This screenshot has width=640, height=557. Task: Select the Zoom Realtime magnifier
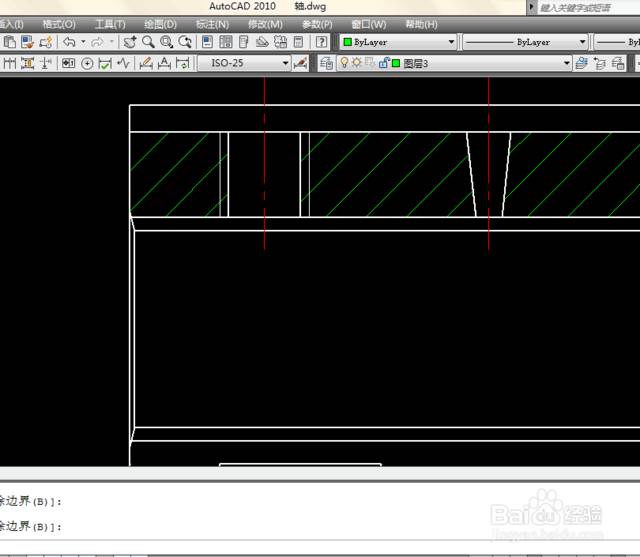pyautogui.click(x=148, y=42)
